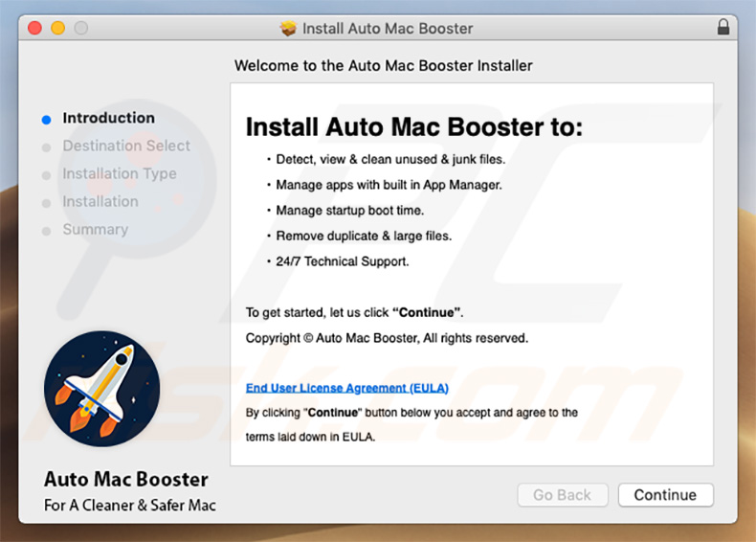Screen dimensions: 756x542
Task: Click 'For A Cleaner & Safer Mac' tagline
Action: pyautogui.click(x=130, y=506)
